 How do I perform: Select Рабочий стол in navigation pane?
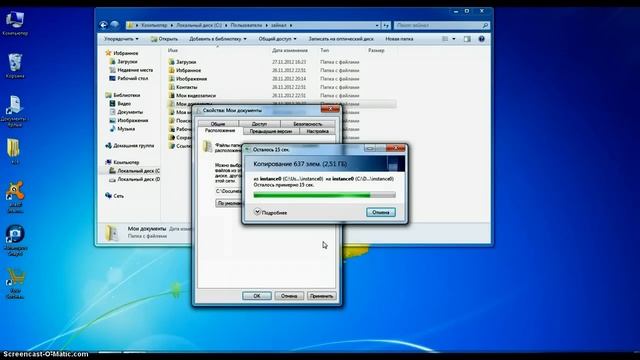(x=129, y=78)
